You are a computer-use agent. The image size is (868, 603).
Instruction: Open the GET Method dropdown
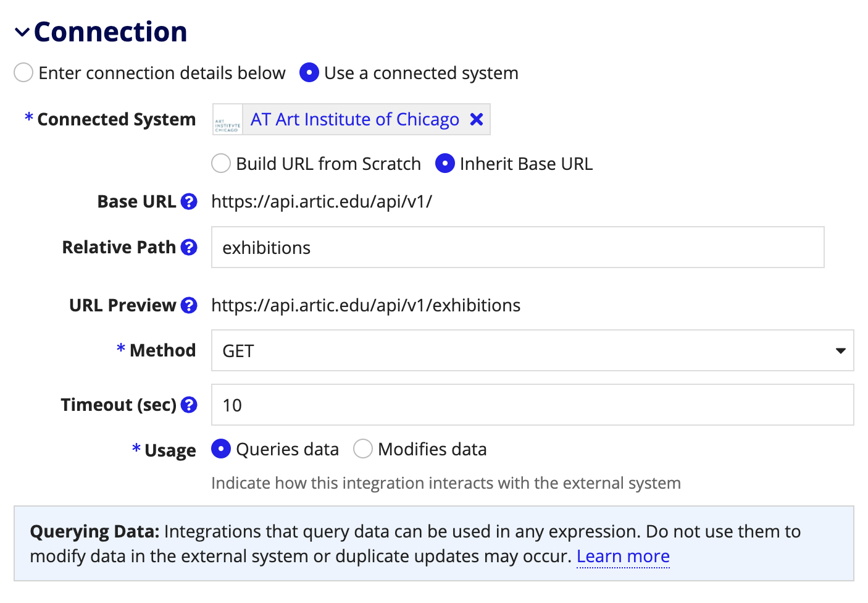tap(532, 350)
